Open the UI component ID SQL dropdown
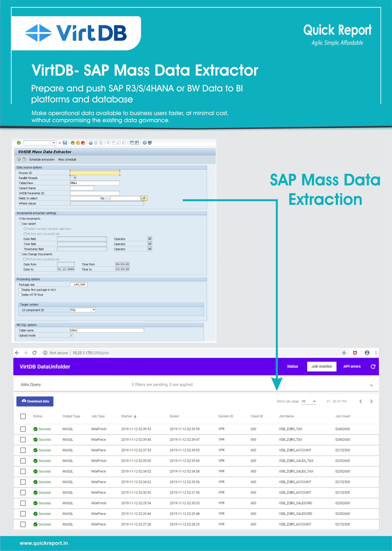The image size is (392, 551). coord(93,310)
